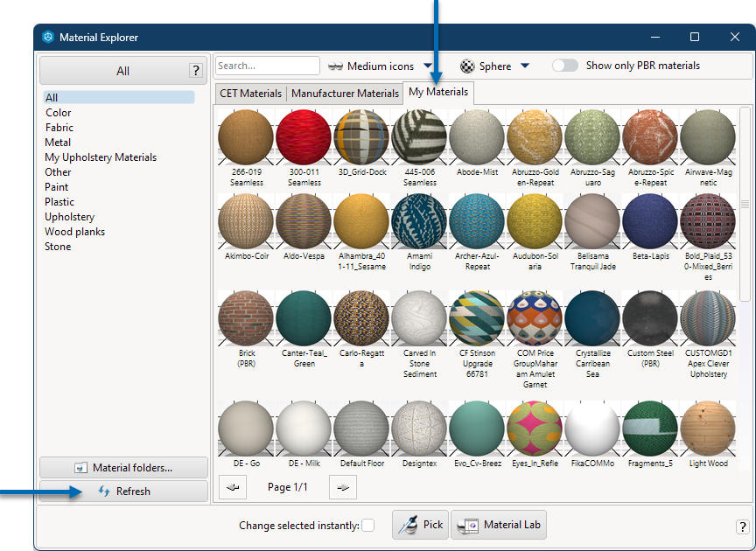756x551 pixels.
Task: Enable Show only PBR materials
Action: pyautogui.click(x=565, y=65)
